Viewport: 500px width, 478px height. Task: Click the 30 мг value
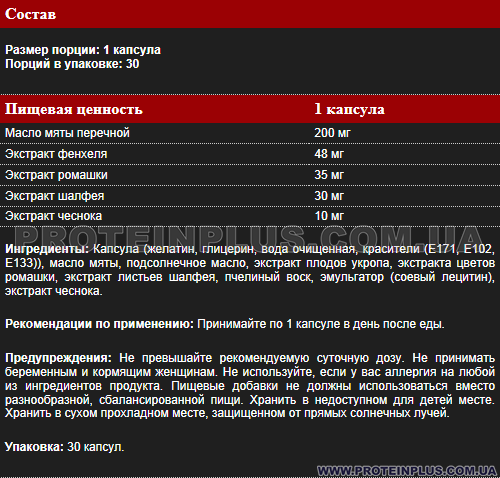pos(329,196)
